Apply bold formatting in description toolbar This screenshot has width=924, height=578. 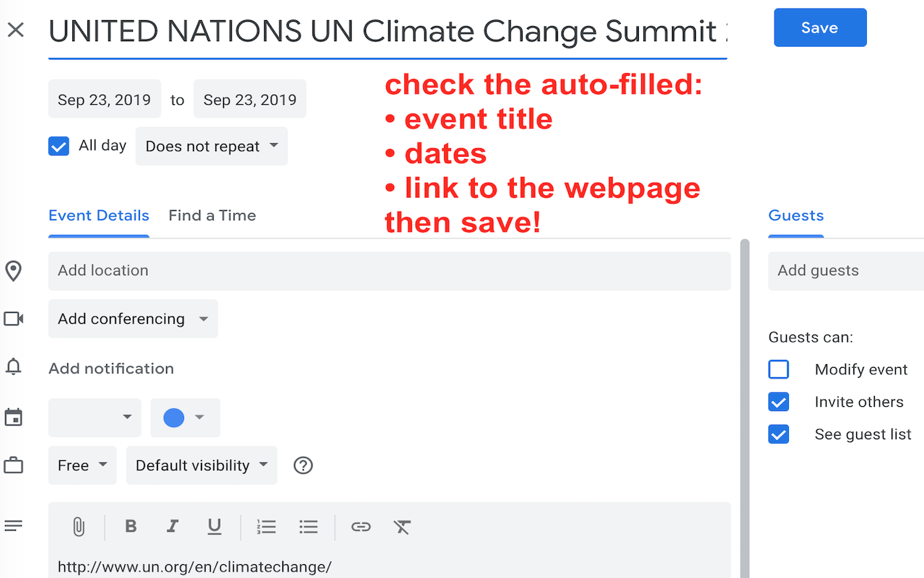click(x=131, y=527)
